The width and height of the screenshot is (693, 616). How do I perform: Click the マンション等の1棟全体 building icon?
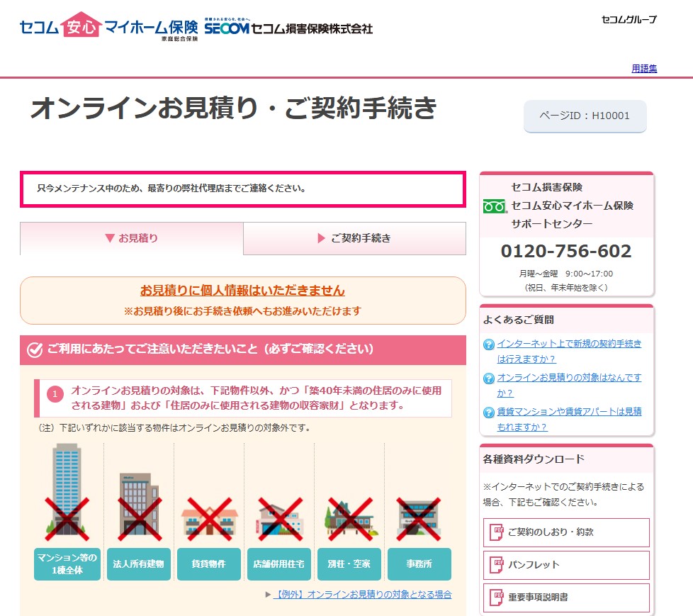click(67, 491)
